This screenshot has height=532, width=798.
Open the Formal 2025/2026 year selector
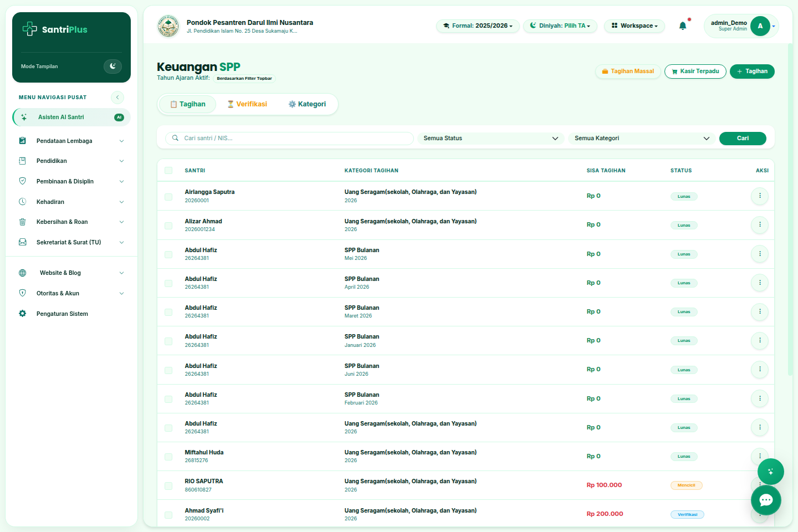[x=478, y=26]
